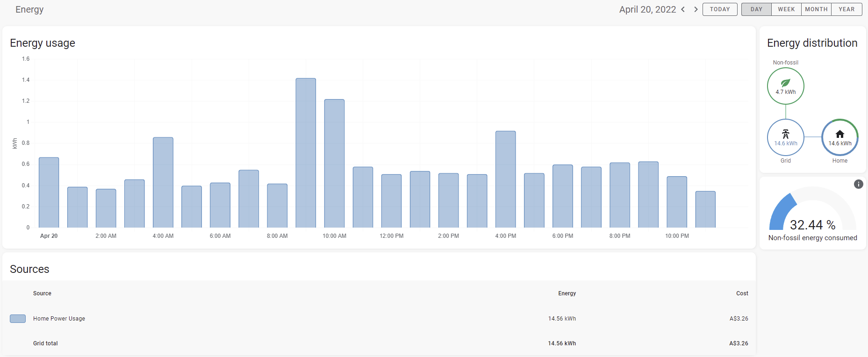This screenshot has width=868, height=357.
Task: Click the April 20, 2022 date label
Action: tap(647, 9)
